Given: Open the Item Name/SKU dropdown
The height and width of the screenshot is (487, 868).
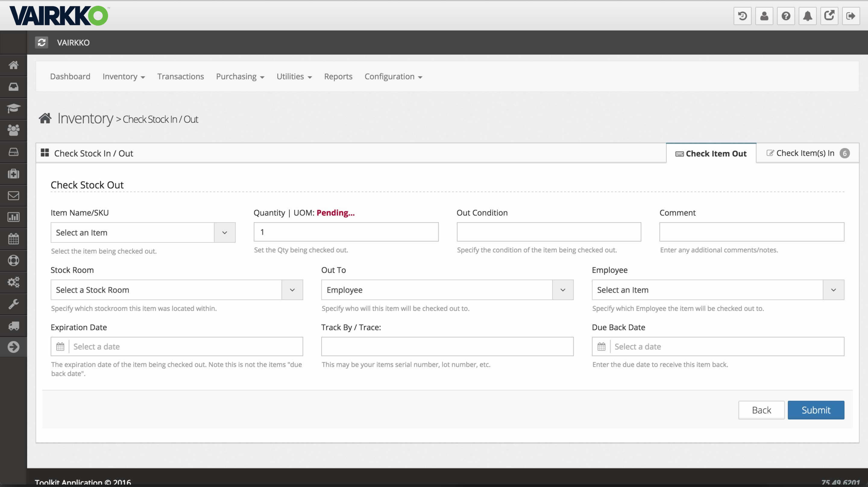Looking at the screenshot, I should [143, 232].
